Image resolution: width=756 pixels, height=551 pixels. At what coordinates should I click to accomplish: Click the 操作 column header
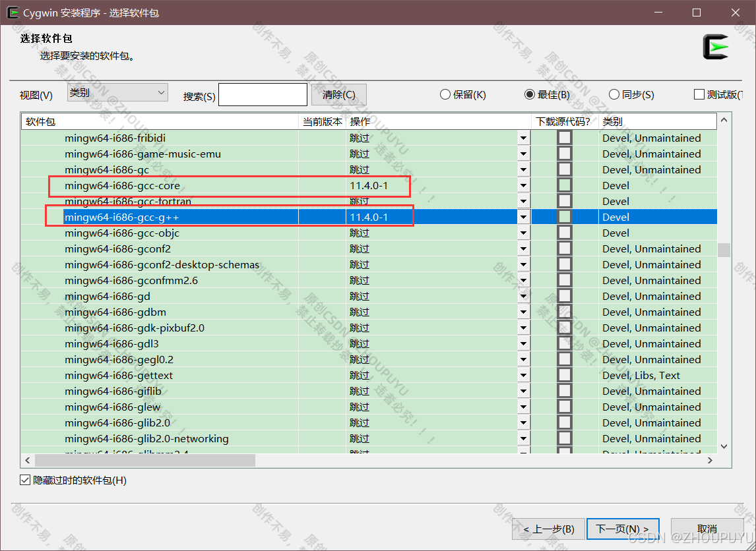point(438,121)
